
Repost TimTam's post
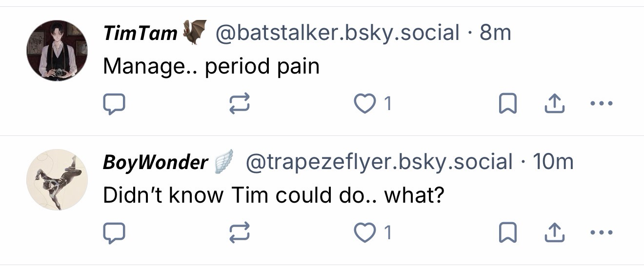tap(240, 104)
